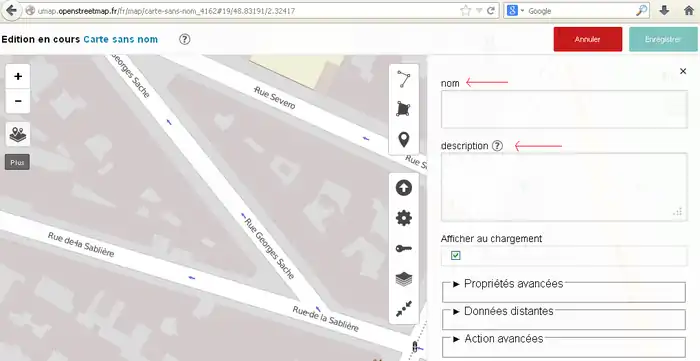Open the help icon beside description

click(497, 146)
